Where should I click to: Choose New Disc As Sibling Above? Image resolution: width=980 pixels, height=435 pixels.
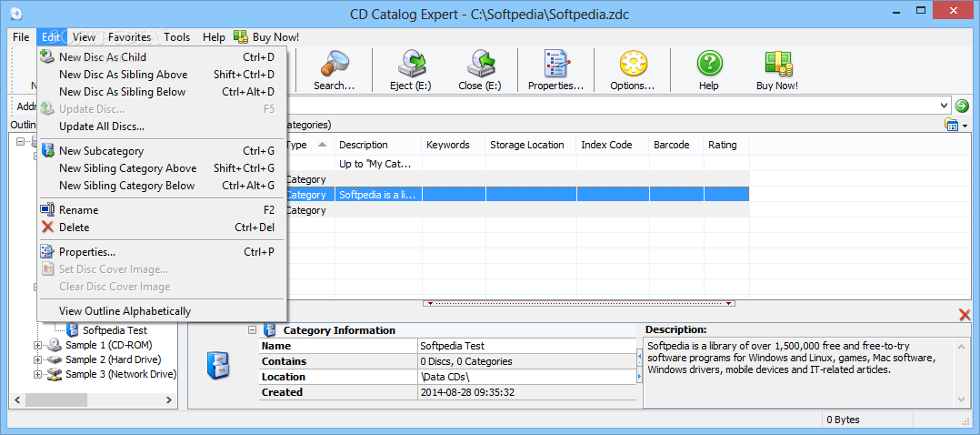point(161,75)
